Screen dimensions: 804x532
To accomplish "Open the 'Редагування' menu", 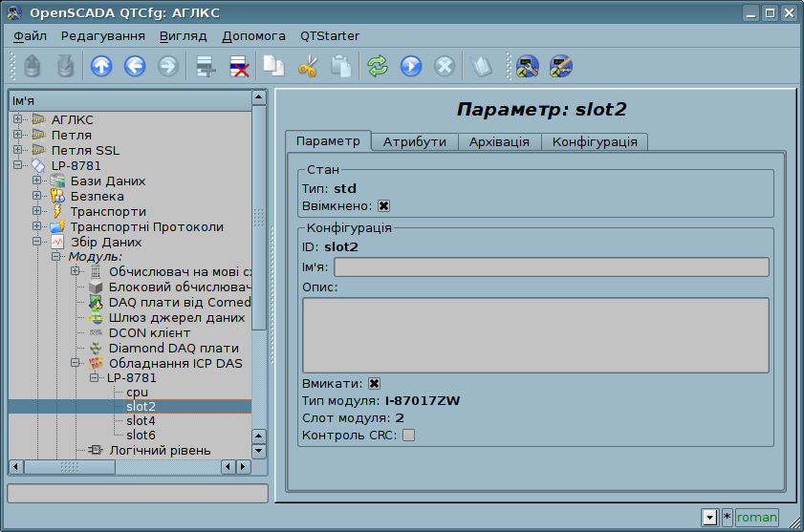I will click(x=102, y=35).
